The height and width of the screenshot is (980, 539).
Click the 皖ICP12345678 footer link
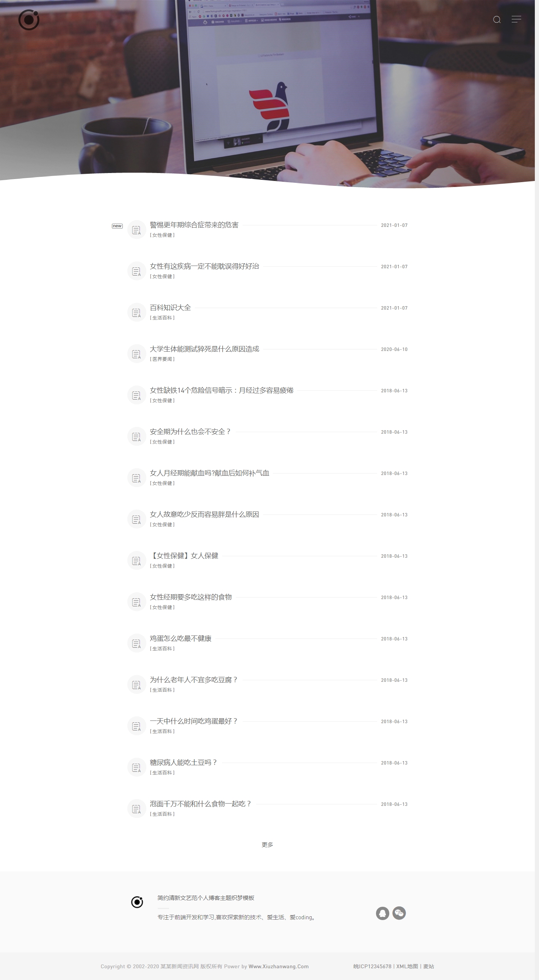point(372,966)
